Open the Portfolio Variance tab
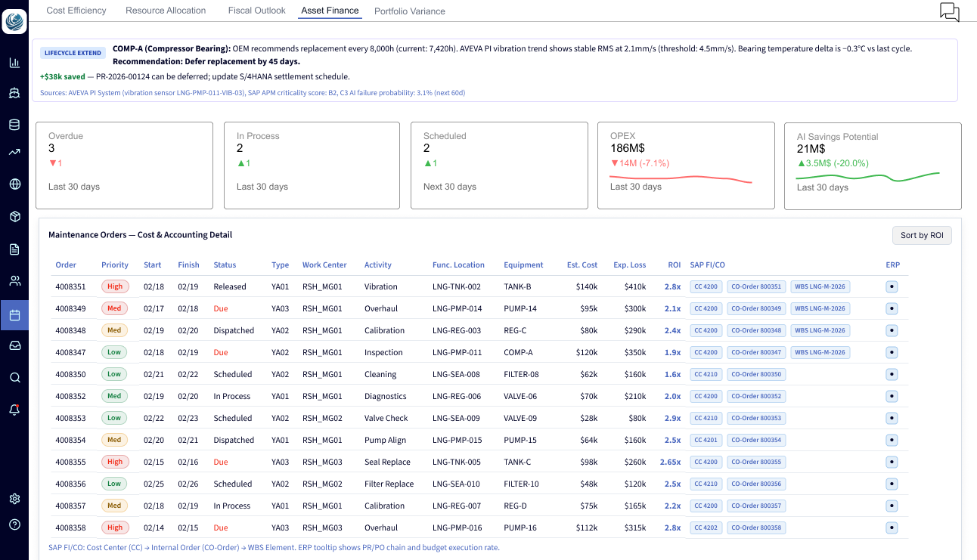The width and height of the screenshot is (977, 560). point(409,11)
